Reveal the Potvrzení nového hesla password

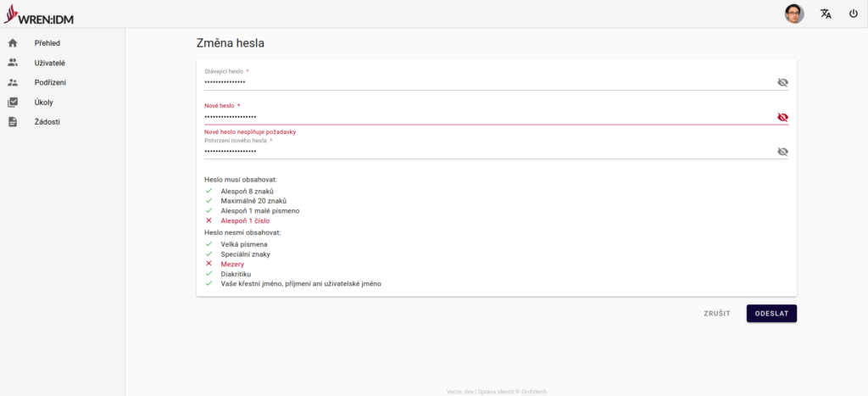coord(782,152)
